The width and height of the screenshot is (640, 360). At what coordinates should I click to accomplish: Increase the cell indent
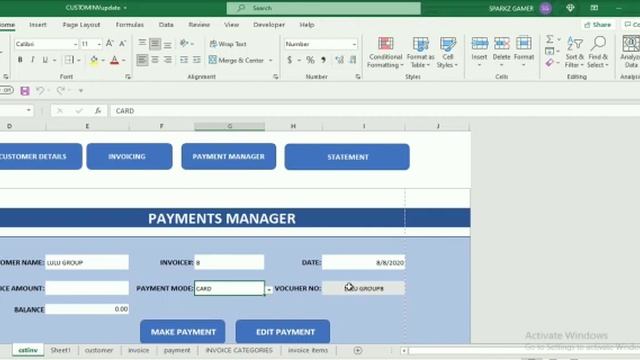pyautogui.click(x=197, y=60)
